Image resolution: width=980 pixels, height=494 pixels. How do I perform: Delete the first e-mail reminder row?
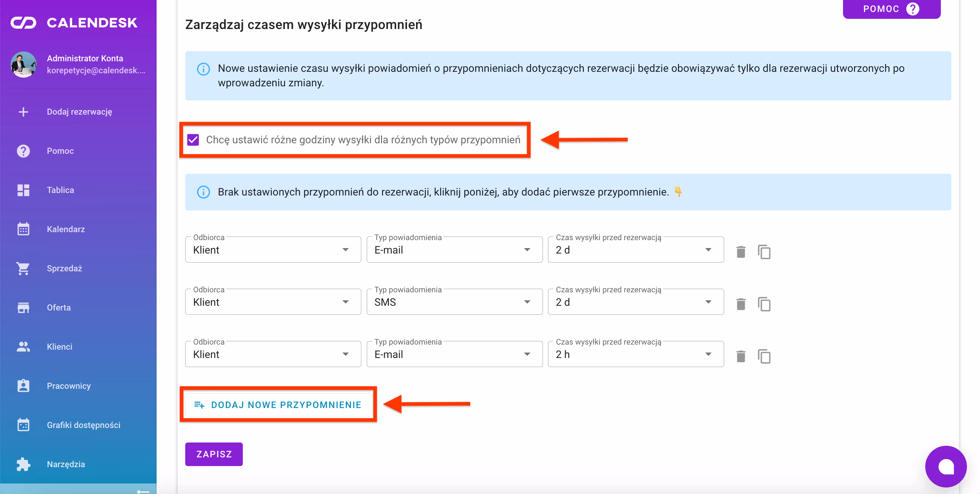pos(740,252)
